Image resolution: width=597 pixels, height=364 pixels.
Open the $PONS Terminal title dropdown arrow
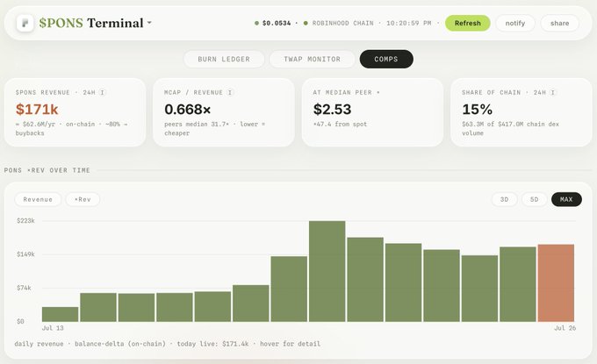(x=149, y=23)
